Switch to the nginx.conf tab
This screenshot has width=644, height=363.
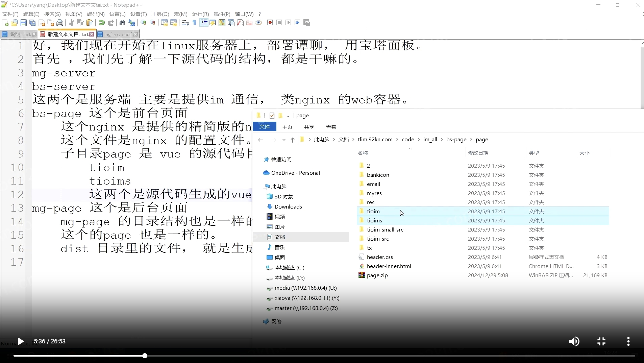tap(118, 34)
